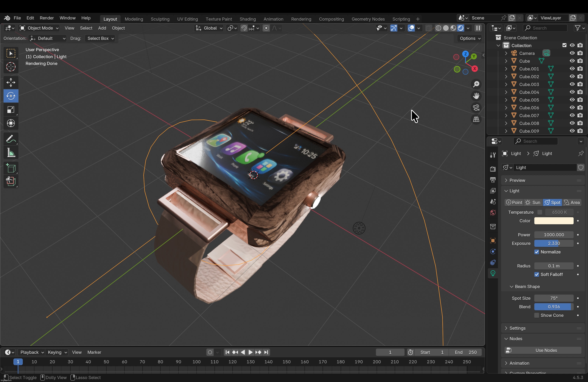The height and width of the screenshot is (382, 588).
Task: Click the Use Nodes button
Action: tap(546, 350)
